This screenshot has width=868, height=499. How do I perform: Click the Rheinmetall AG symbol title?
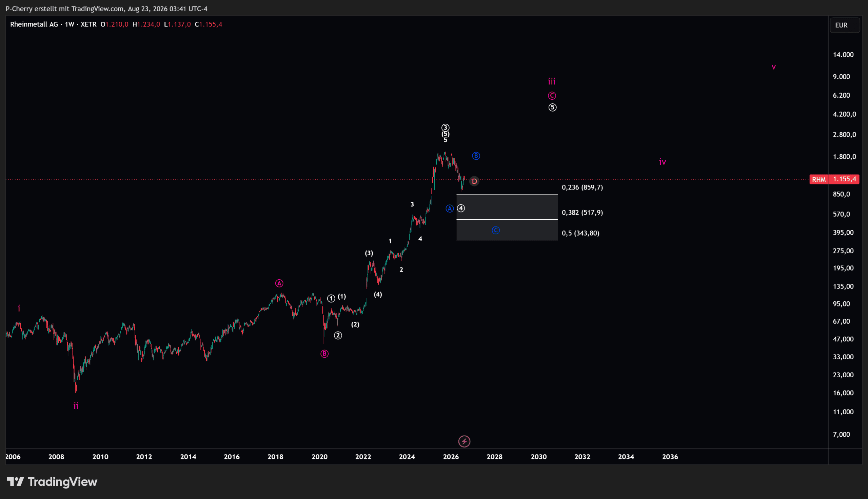tap(34, 24)
